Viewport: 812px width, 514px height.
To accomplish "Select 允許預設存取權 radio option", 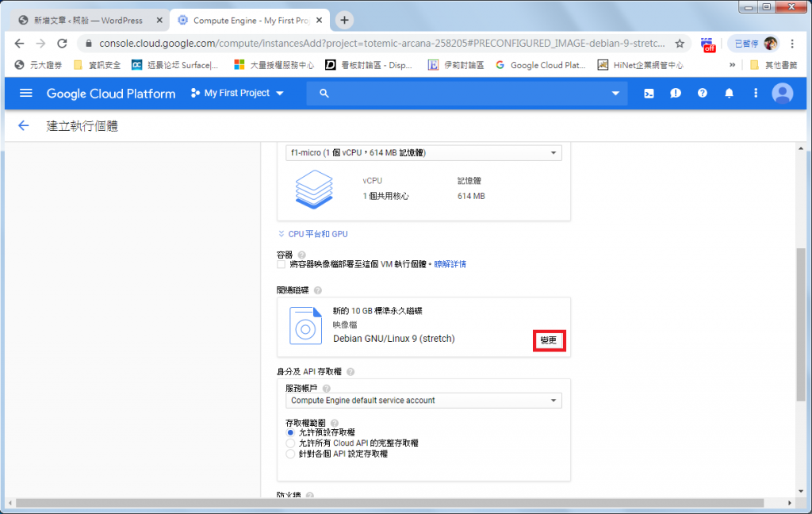I will coord(290,432).
